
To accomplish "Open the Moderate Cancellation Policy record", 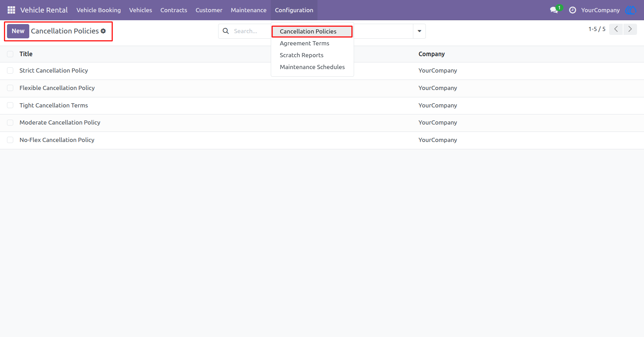I will point(60,122).
